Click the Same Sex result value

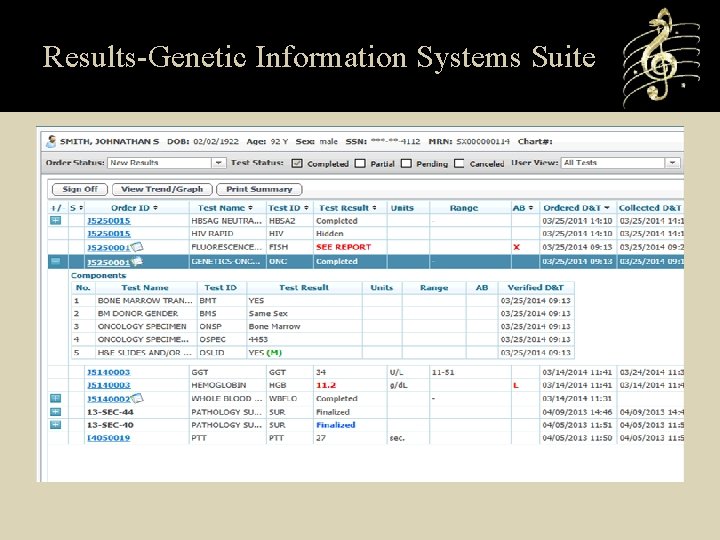coord(268,314)
